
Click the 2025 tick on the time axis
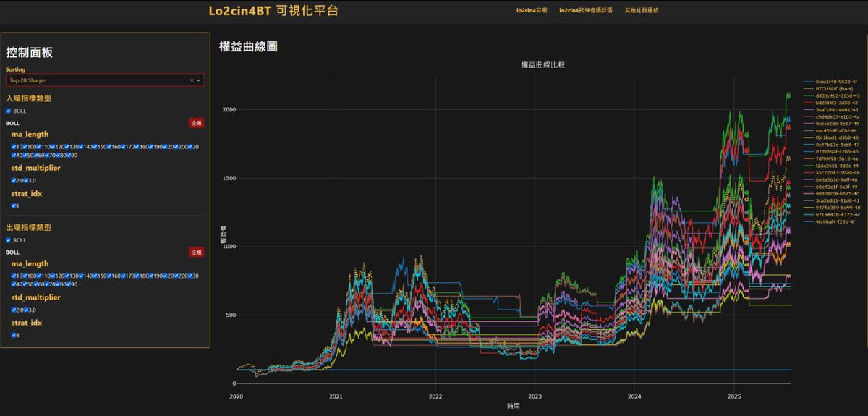(x=734, y=396)
